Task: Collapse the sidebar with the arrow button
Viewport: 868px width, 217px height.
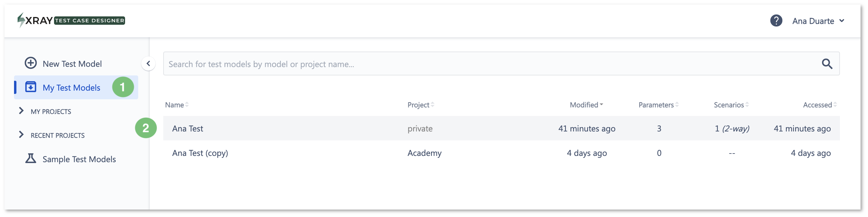Action: (x=148, y=63)
